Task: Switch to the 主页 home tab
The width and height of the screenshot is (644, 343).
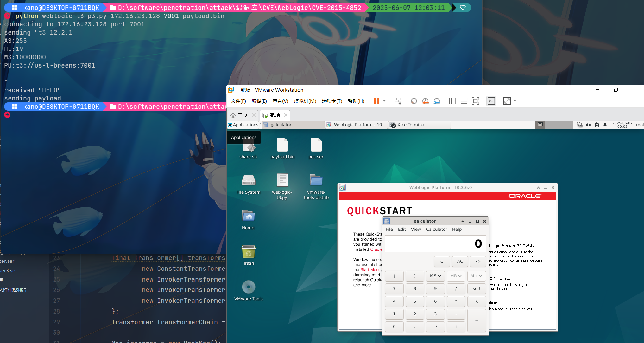Action: click(243, 115)
